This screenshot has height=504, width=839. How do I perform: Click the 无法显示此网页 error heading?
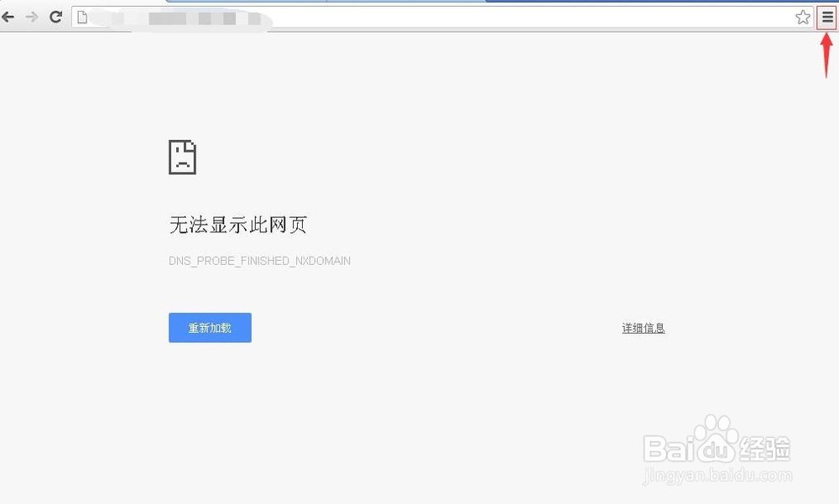tap(237, 224)
